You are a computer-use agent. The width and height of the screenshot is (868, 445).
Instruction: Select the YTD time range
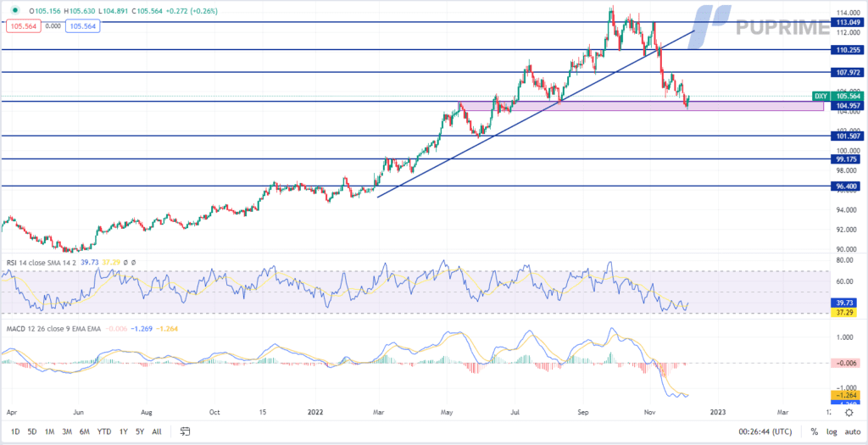[x=103, y=431]
